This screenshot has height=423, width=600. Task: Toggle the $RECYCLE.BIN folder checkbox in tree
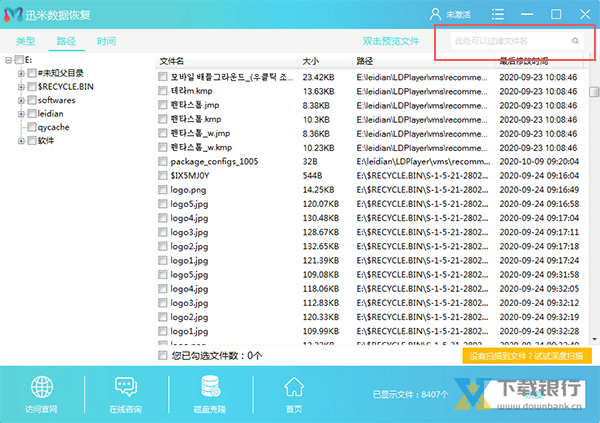click(32, 87)
